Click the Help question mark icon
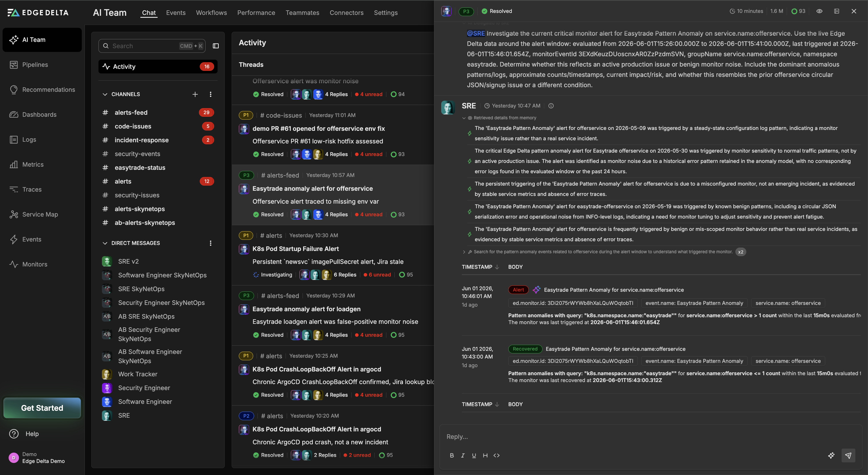The width and height of the screenshot is (868, 475). 14,434
